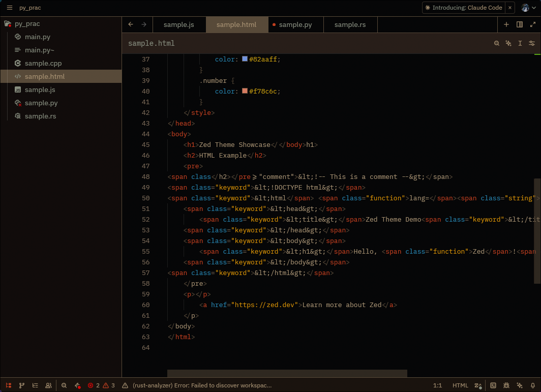This screenshot has width=541, height=392.
Task: Click the vertical scrollbar thumb
Action: tap(537, 231)
